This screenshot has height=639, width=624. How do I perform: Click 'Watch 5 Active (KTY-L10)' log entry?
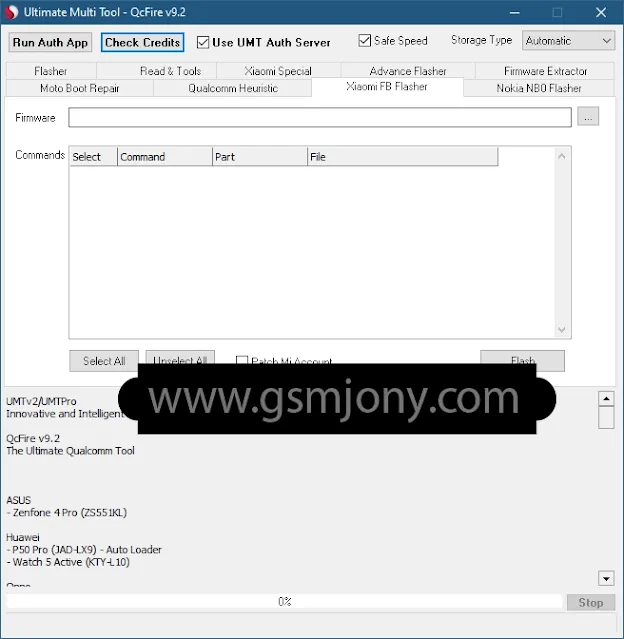[x=71, y=562]
